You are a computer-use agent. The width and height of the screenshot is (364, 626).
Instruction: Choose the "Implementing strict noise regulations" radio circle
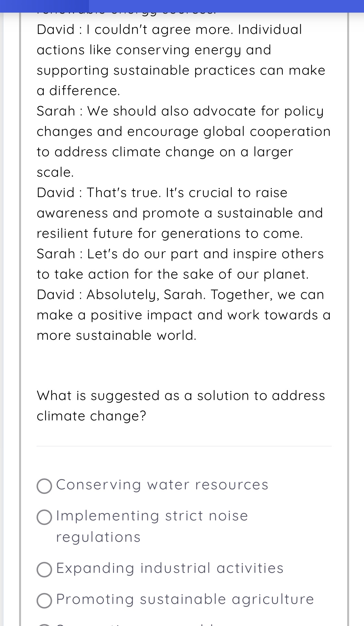44,517
